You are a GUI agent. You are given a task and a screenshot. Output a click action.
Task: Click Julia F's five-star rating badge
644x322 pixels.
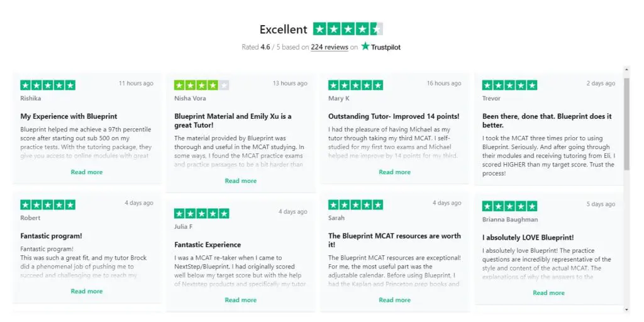point(202,214)
